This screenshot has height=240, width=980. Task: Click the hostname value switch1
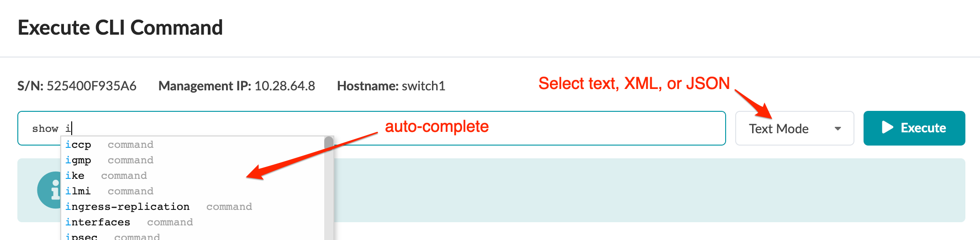click(423, 86)
